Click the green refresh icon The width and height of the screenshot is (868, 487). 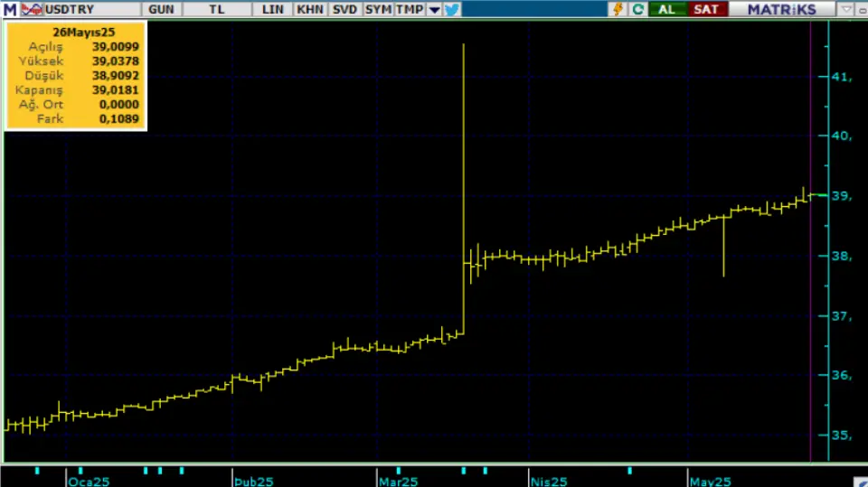tap(638, 9)
